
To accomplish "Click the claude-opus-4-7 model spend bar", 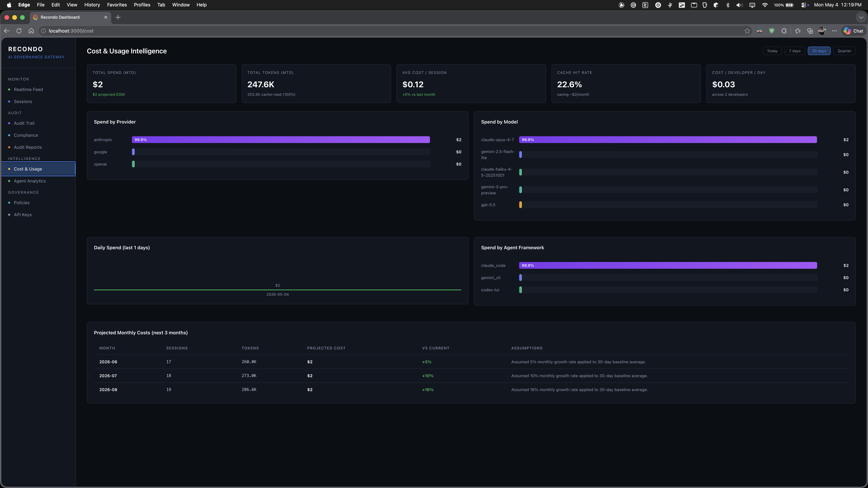I will (x=668, y=140).
